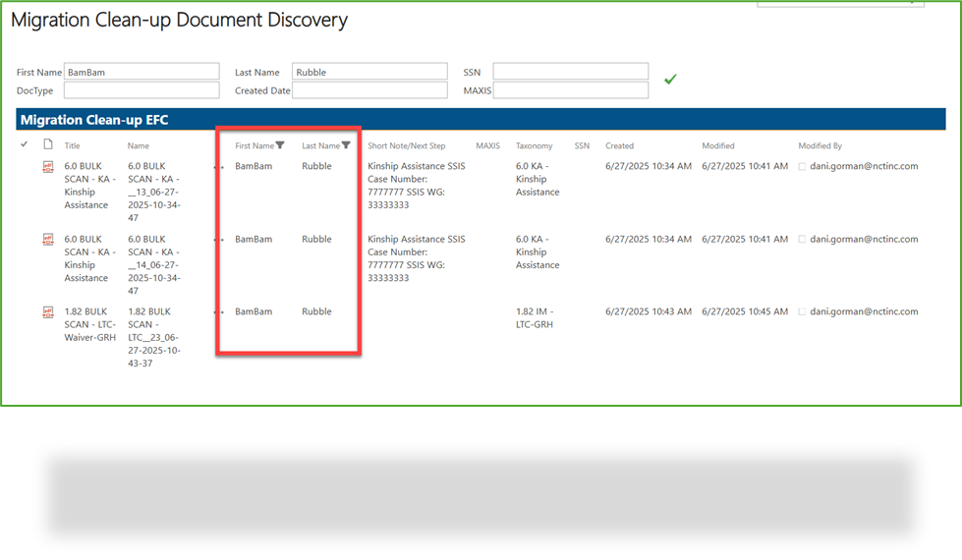Click the Migration Clean-up Document Discovery title
This screenshot has height=560, width=962.
coord(179,20)
